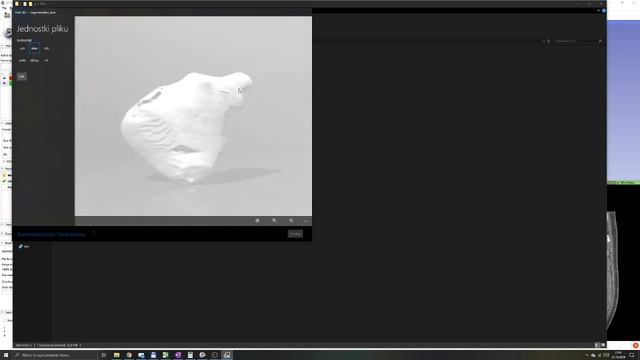Open the purple OneNote taskbar icon
This screenshot has width=640, height=360.
[x=178, y=355]
